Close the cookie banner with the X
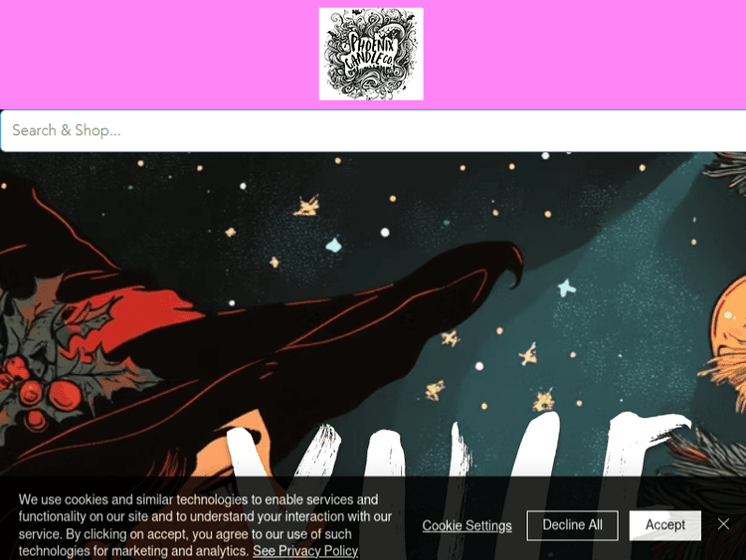Image resolution: width=746 pixels, height=560 pixels. (724, 524)
